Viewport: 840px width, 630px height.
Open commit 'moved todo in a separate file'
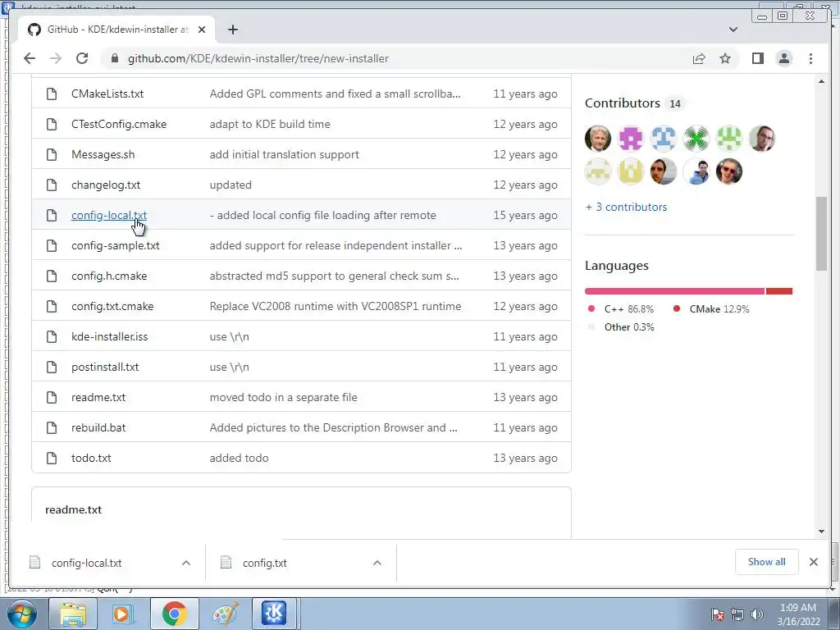point(283,398)
